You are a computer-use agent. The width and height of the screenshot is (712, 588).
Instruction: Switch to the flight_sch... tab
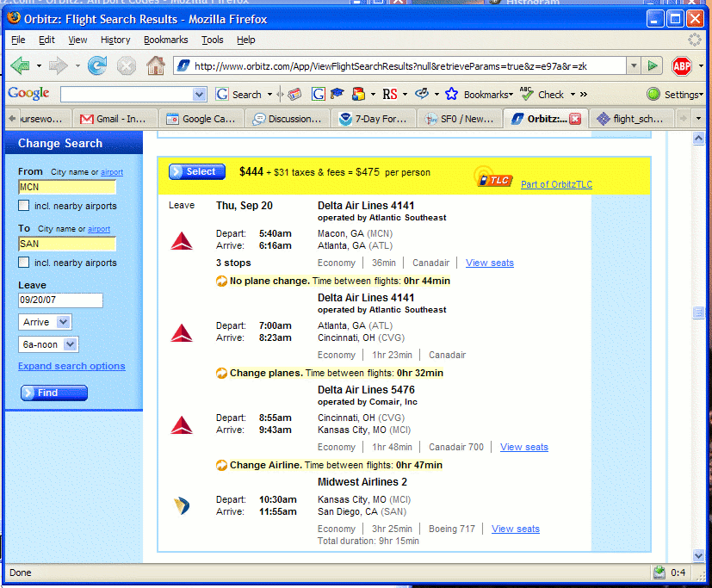tap(633, 119)
